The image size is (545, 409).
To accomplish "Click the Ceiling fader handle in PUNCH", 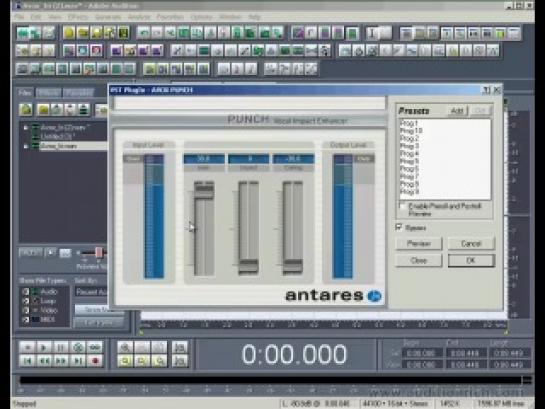I will tap(293, 267).
